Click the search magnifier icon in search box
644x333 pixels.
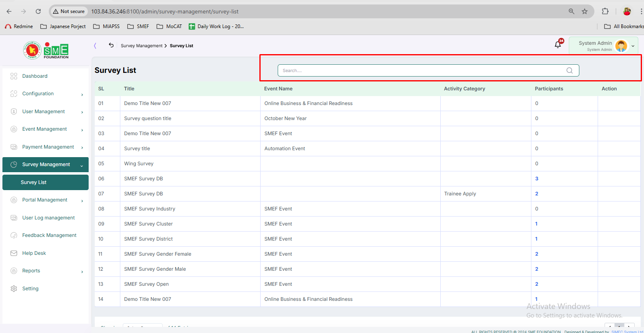coord(570,70)
